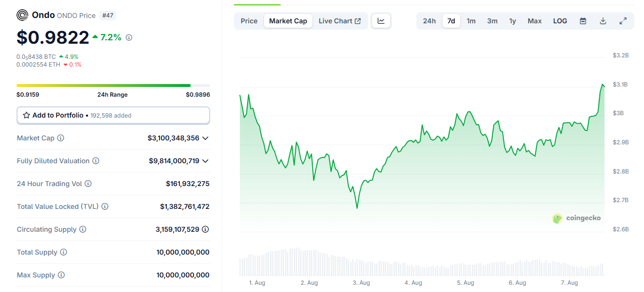Click info icon next to price change
Screen dimensions: 644x292
coord(129,37)
